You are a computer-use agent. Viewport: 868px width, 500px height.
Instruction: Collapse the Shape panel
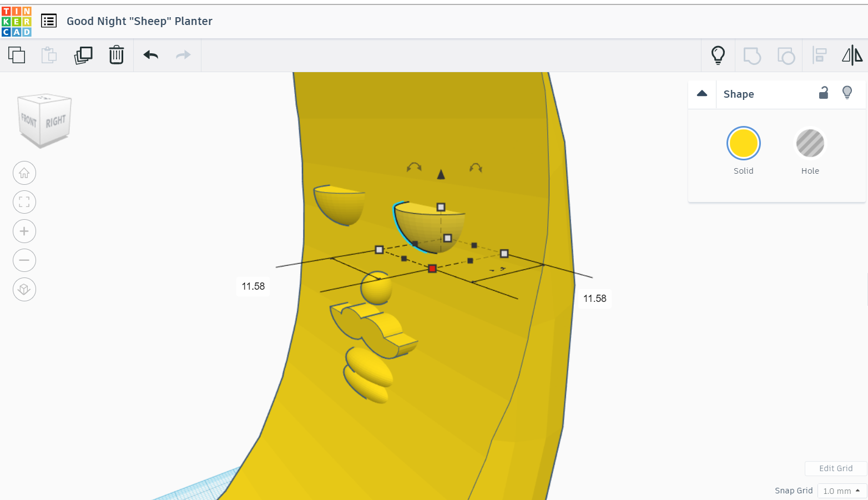pos(702,94)
